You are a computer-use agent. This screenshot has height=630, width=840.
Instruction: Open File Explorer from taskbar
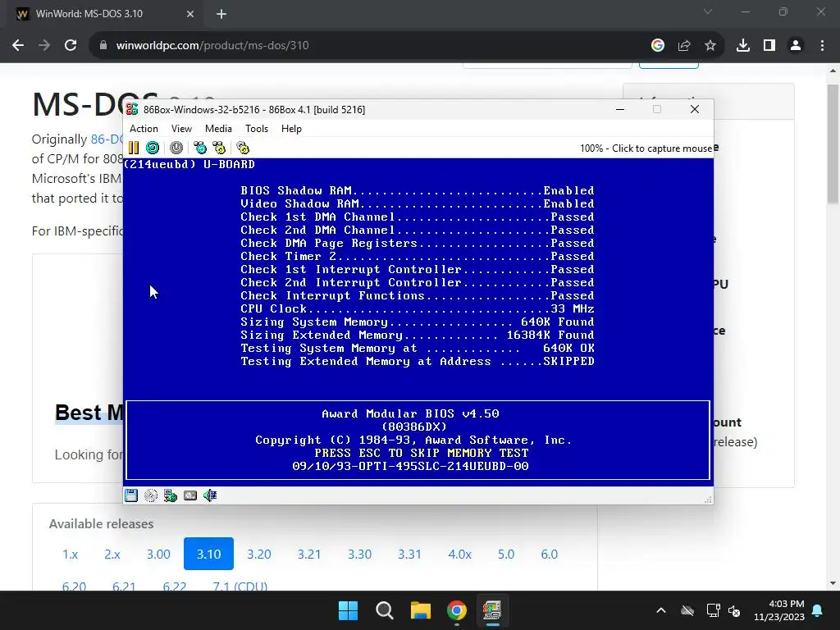coord(421,610)
